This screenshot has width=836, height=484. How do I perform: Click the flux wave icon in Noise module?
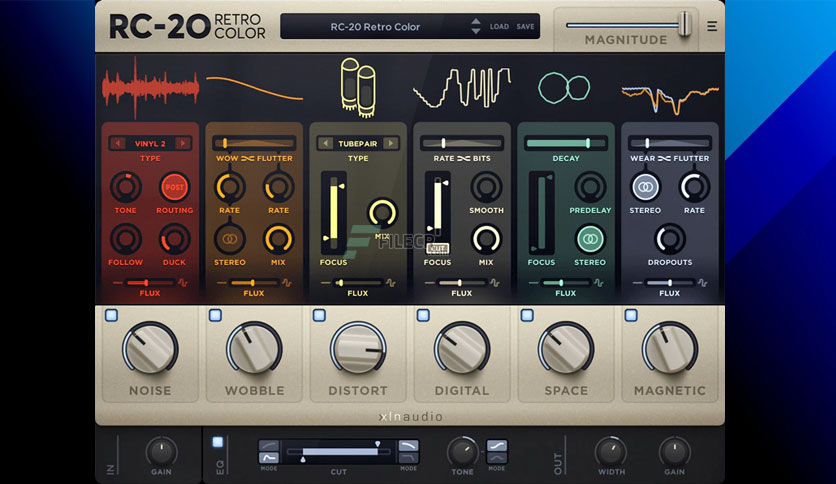point(183,283)
